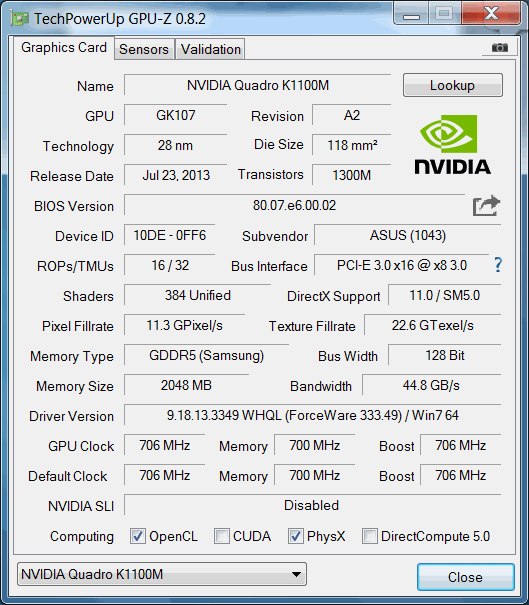Open the Validation tab

211,49
